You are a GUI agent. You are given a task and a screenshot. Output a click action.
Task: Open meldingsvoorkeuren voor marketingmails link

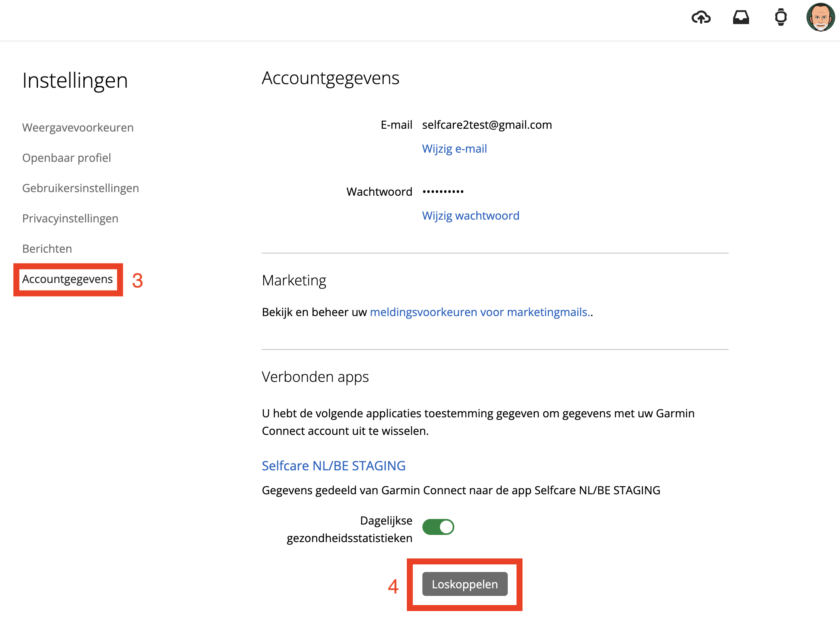click(x=480, y=312)
